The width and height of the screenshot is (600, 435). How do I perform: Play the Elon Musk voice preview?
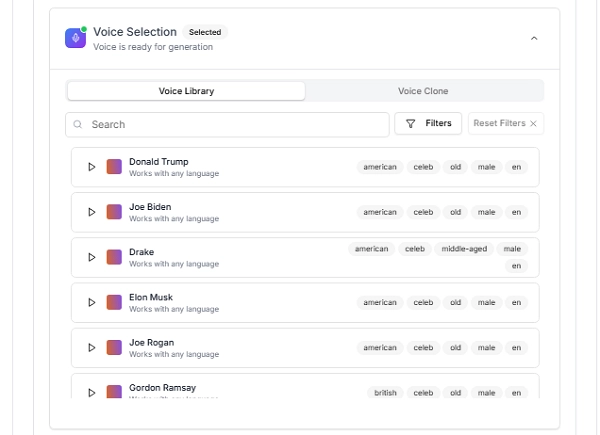coord(91,302)
